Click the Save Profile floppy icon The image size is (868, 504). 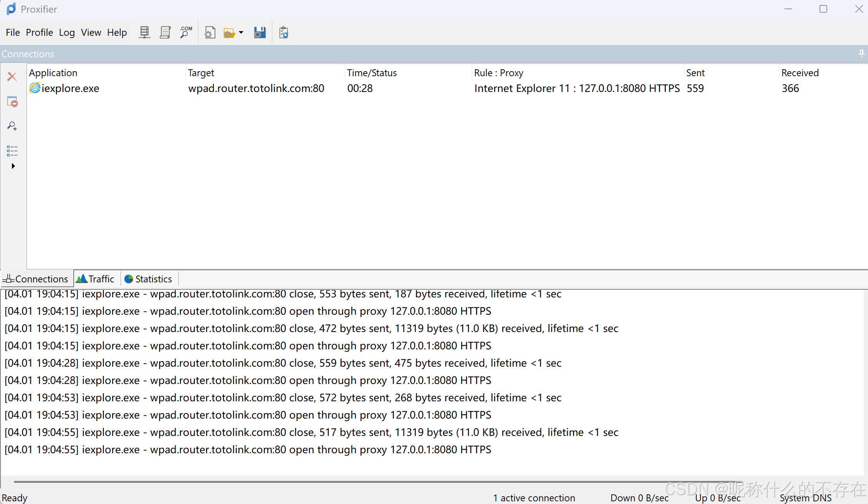pyautogui.click(x=260, y=33)
